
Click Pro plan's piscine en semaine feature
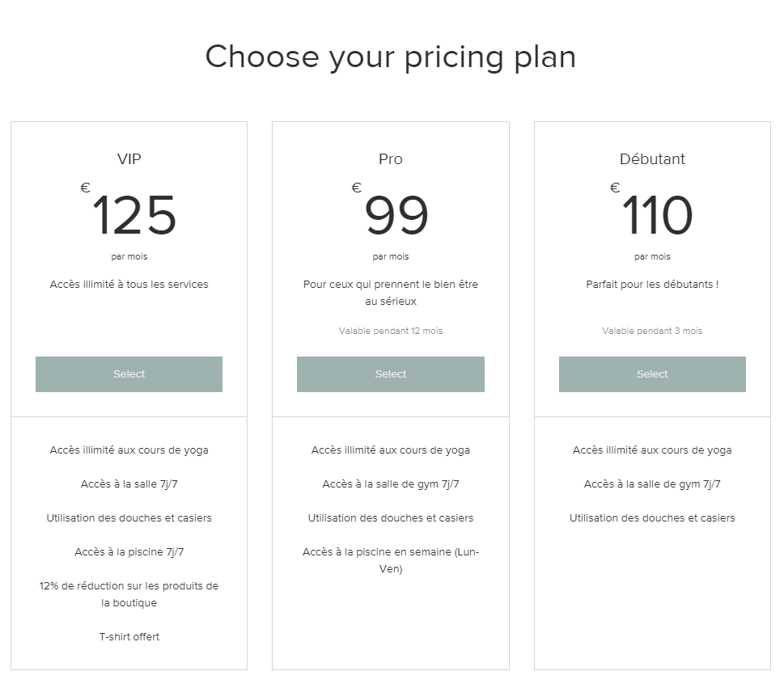390,560
